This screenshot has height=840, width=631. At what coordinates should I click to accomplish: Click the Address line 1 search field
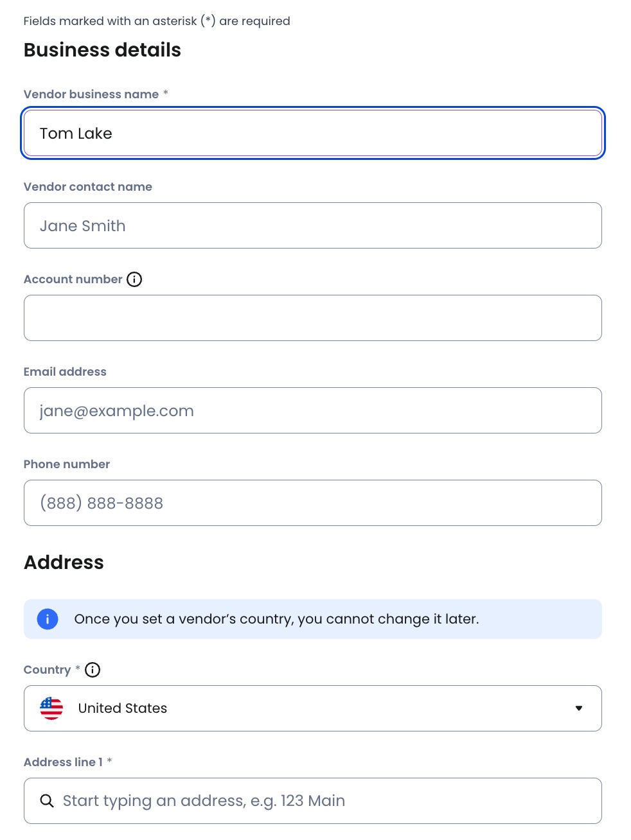click(x=313, y=801)
